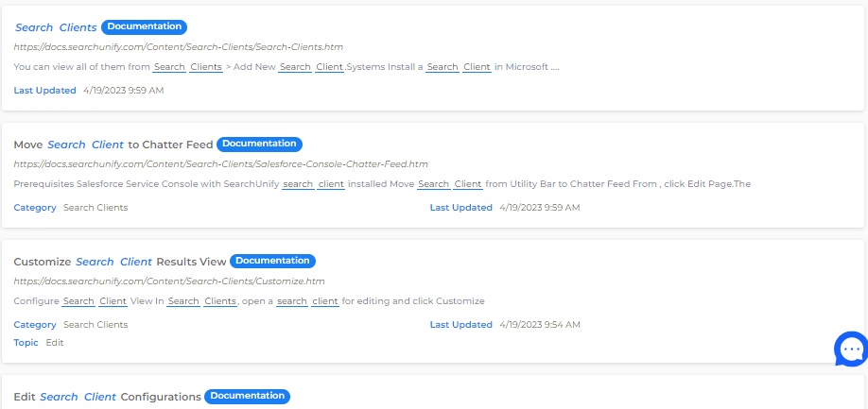
Task: Click the Salesforce-Console-Chatter-Feed.htm URL
Action: coord(220,163)
